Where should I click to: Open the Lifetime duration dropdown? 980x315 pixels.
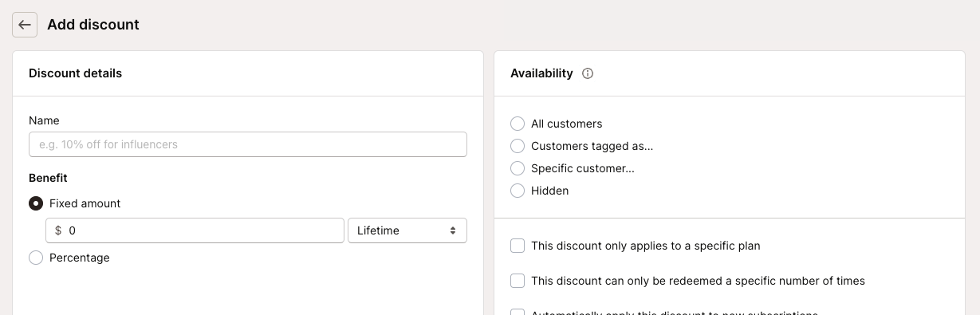coord(407,230)
